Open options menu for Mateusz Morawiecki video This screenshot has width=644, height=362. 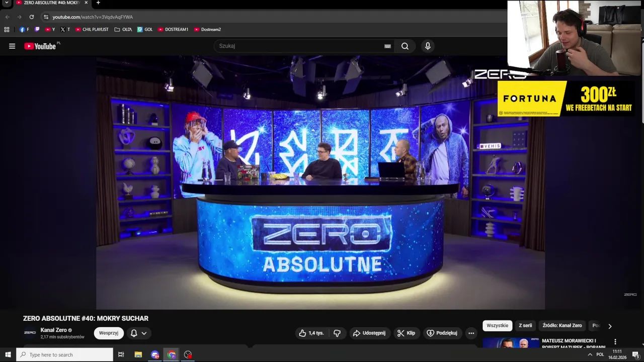[x=615, y=342]
